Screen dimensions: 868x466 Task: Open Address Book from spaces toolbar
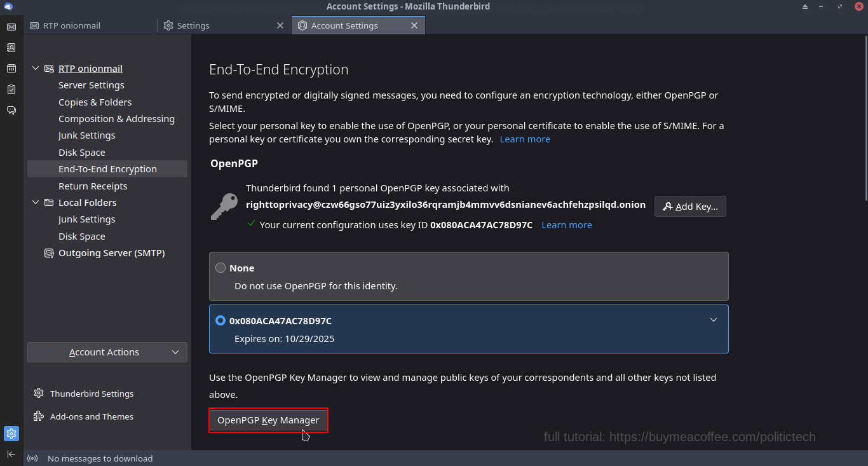pos(11,48)
